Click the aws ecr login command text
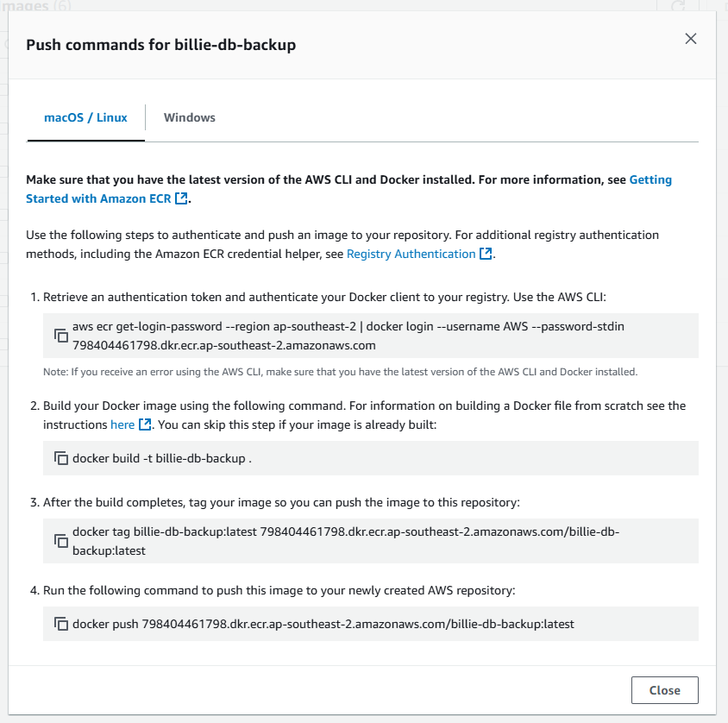 tap(348, 336)
